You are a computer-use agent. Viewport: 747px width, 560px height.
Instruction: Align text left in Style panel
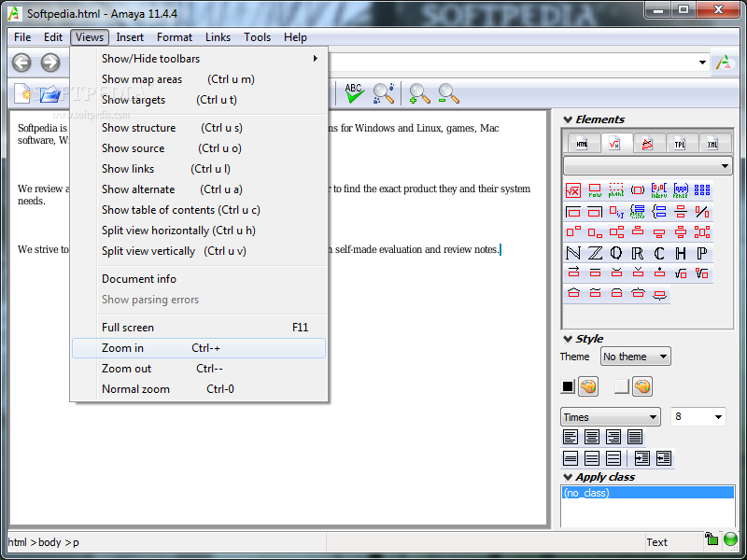[571, 437]
